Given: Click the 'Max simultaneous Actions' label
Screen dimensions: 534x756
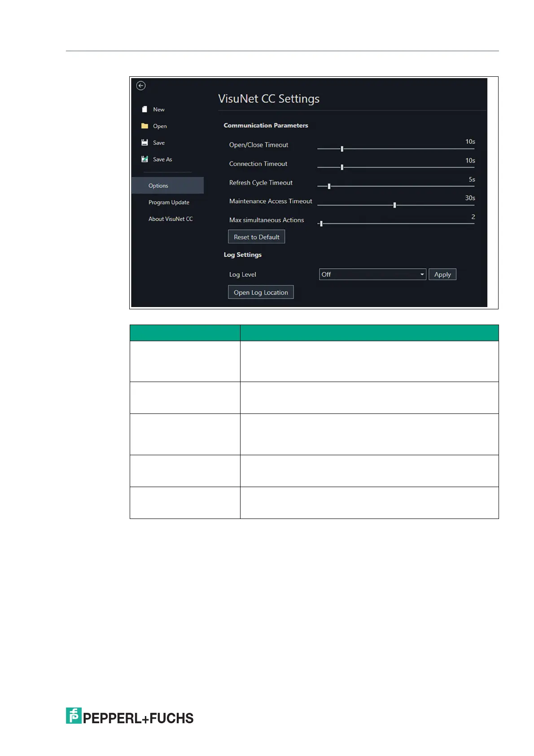Looking at the screenshot, I should [267, 220].
